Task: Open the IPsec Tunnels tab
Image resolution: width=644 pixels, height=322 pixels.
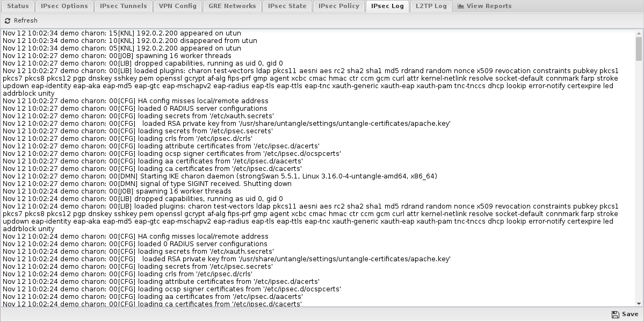Action: pyautogui.click(x=123, y=6)
